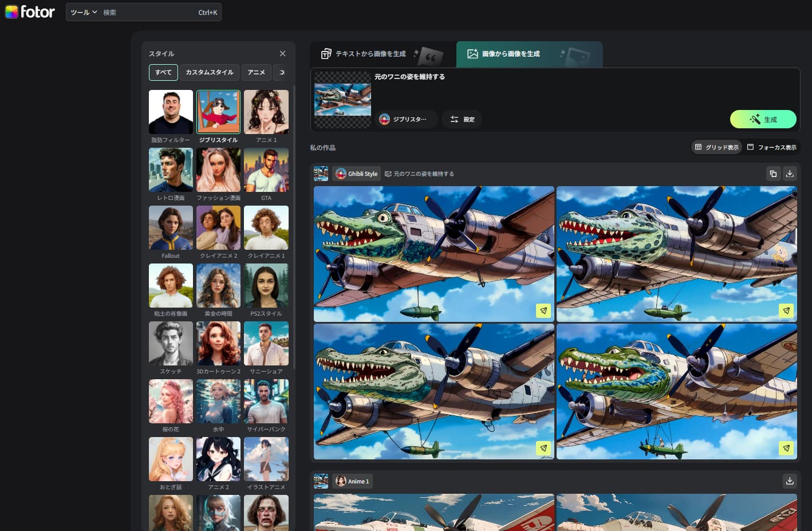Open the ツール dropdown menu
The height and width of the screenshot is (531, 812).
pyautogui.click(x=84, y=12)
